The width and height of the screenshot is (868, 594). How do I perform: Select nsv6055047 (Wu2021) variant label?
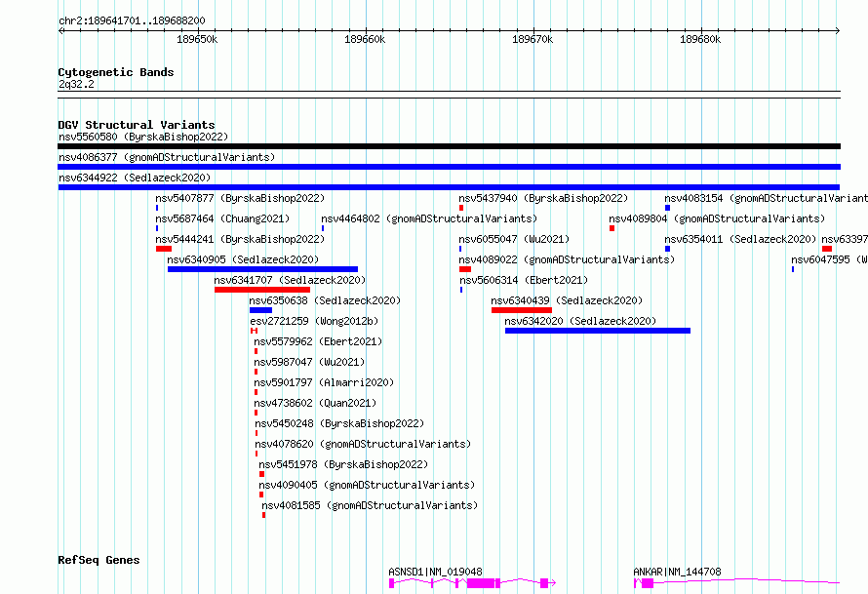click(x=514, y=239)
